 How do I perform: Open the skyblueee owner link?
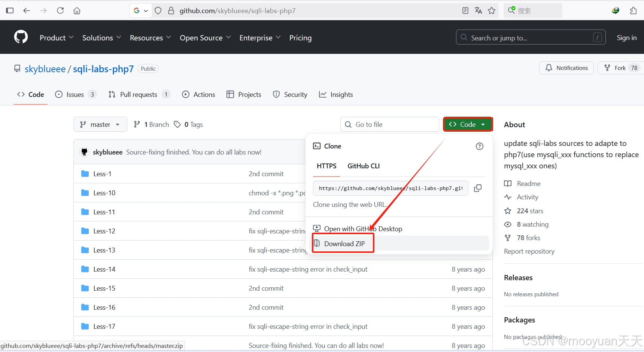pos(45,69)
